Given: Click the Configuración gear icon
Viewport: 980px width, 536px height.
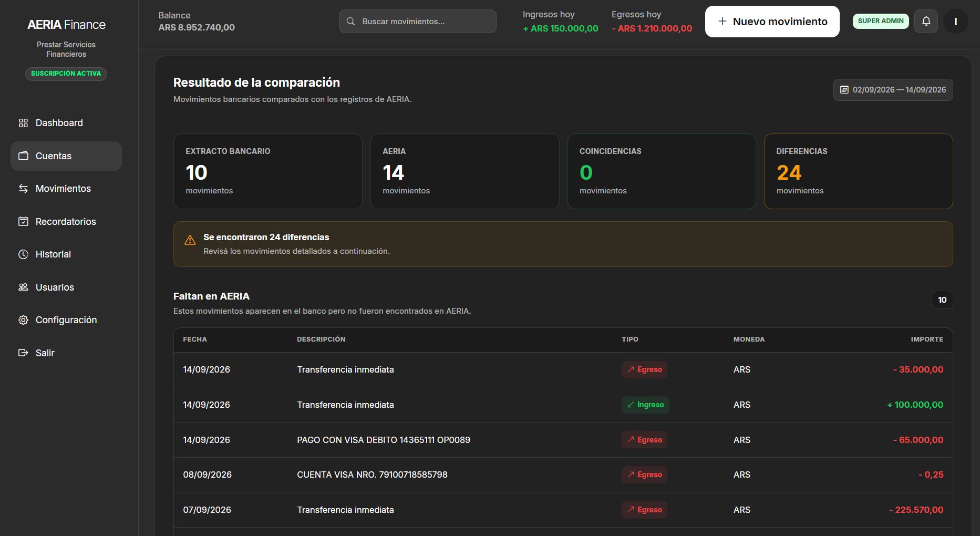Looking at the screenshot, I should tap(23, 320).
